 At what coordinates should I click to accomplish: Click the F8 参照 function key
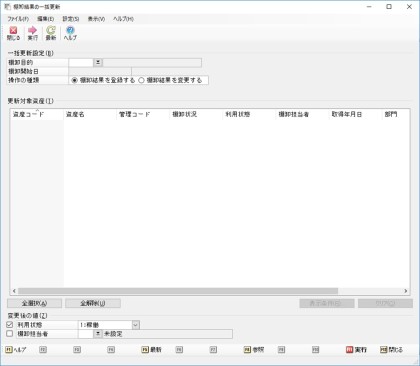pyautogui.click(x=254, y=350)
